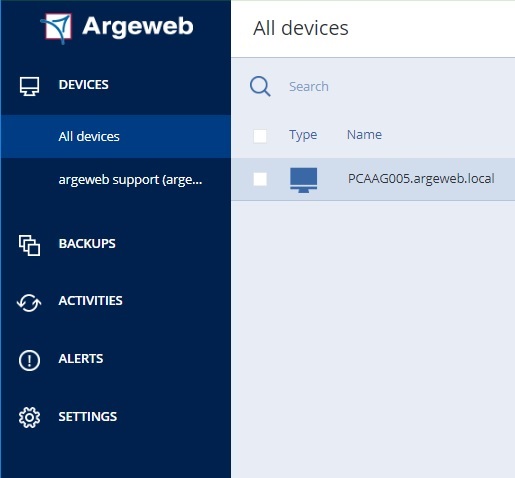Click the All devices page heading
Viewport: 515px width, 478px height.
click(x=301, y=28)
